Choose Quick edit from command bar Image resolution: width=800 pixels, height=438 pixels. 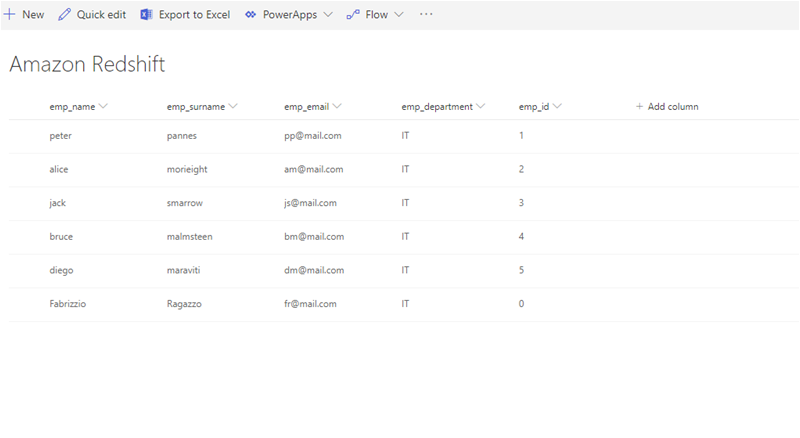[x=101, y=15]
